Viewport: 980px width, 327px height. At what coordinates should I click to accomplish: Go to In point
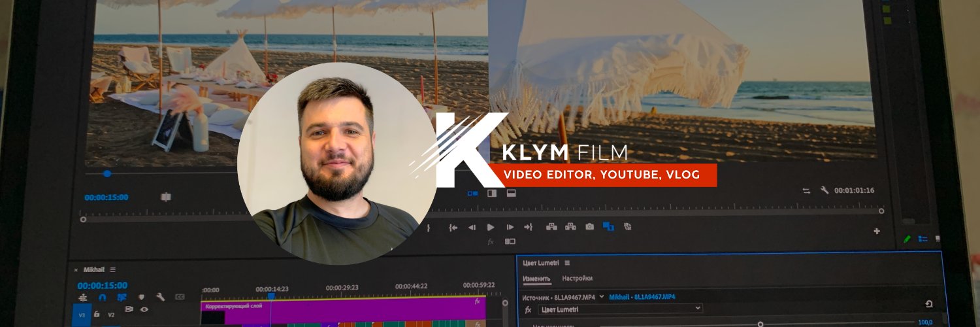(452, 227)
